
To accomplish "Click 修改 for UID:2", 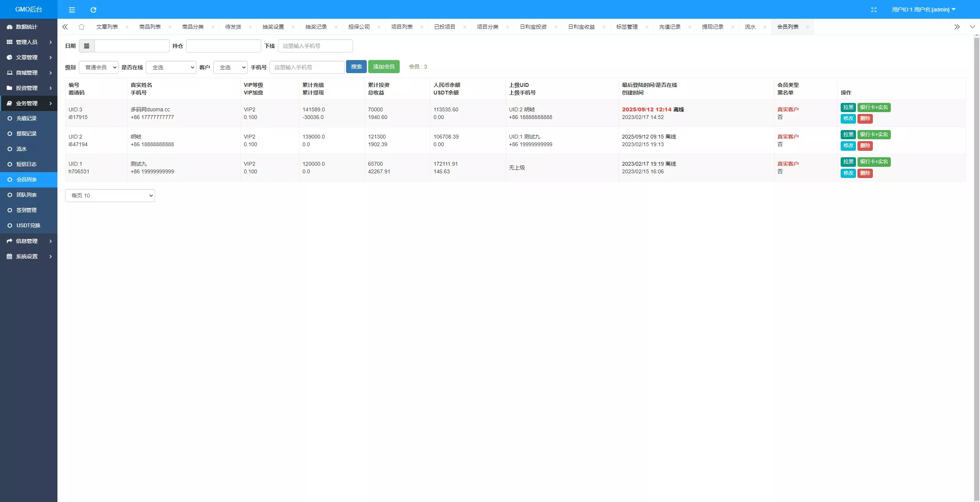I will 848,146.
